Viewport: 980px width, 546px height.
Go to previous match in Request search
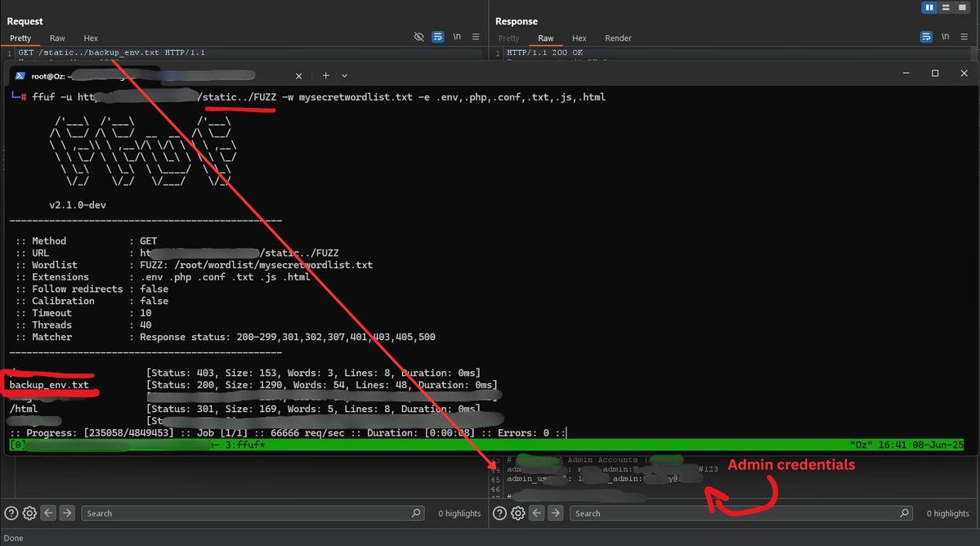coord(48,512)
